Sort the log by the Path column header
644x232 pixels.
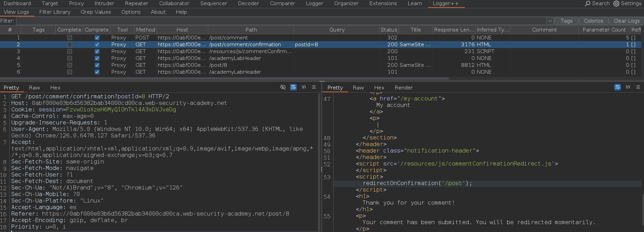point(251,30)
